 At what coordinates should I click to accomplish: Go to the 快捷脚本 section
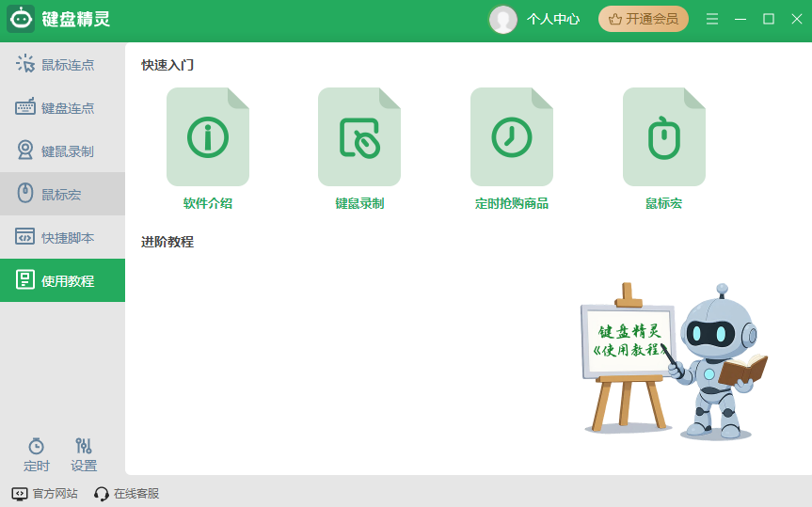[62, 238]
